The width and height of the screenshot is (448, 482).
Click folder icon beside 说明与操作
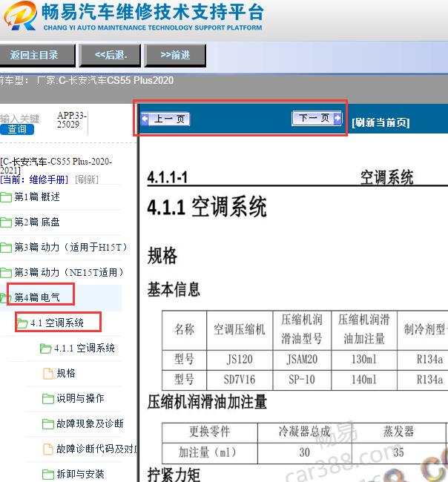47,399
